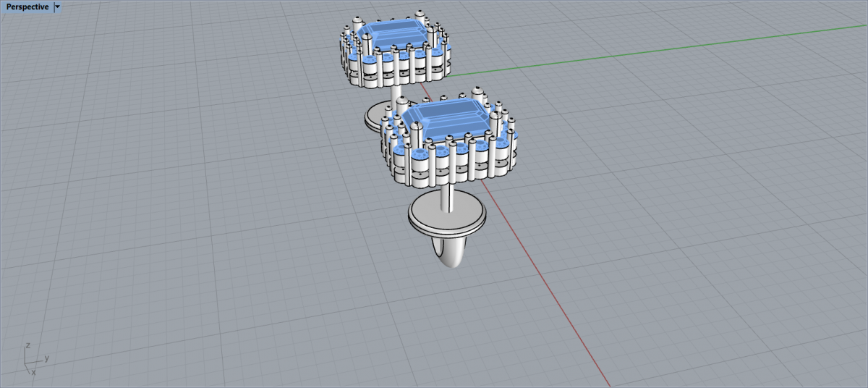
Task: Click the Z axis label in axes icon
Action: coord(27,345)
